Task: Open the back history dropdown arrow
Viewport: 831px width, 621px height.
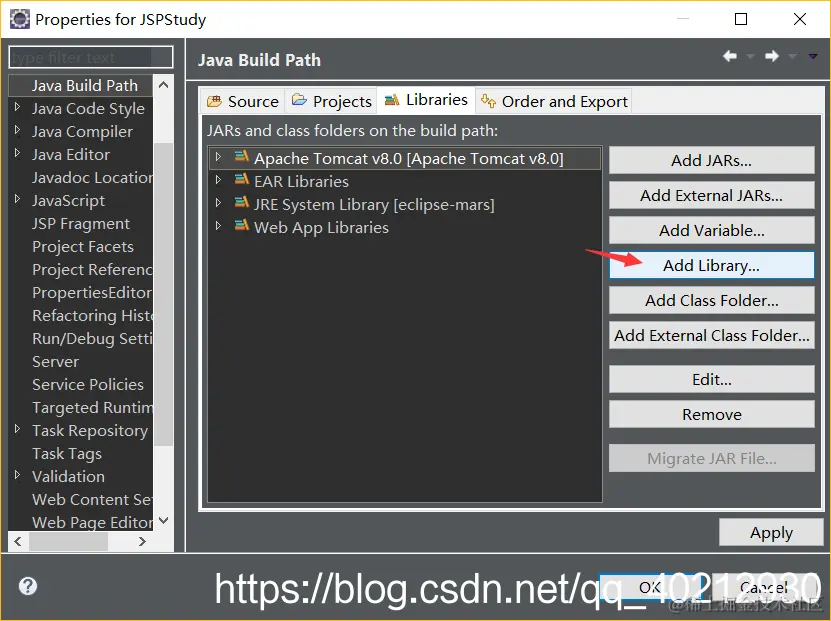Action: 750,56
